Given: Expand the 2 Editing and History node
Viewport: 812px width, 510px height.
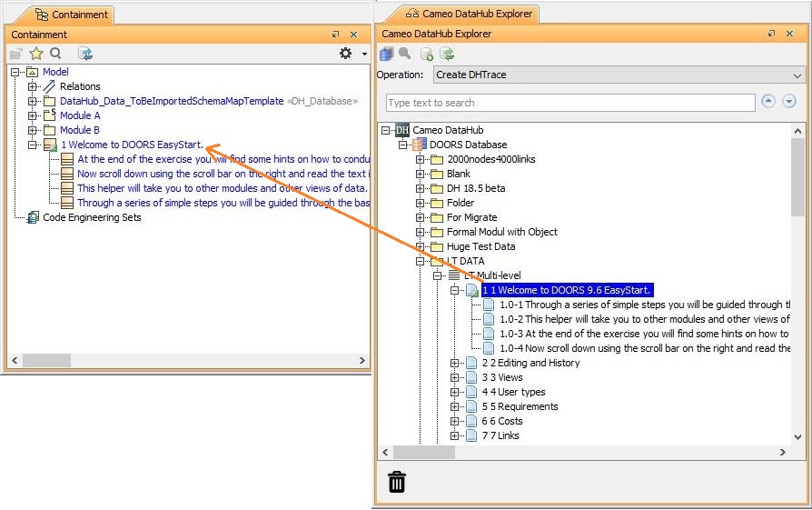Looking at the screenshot, I should pyautogui.click(x=455, y=363).
